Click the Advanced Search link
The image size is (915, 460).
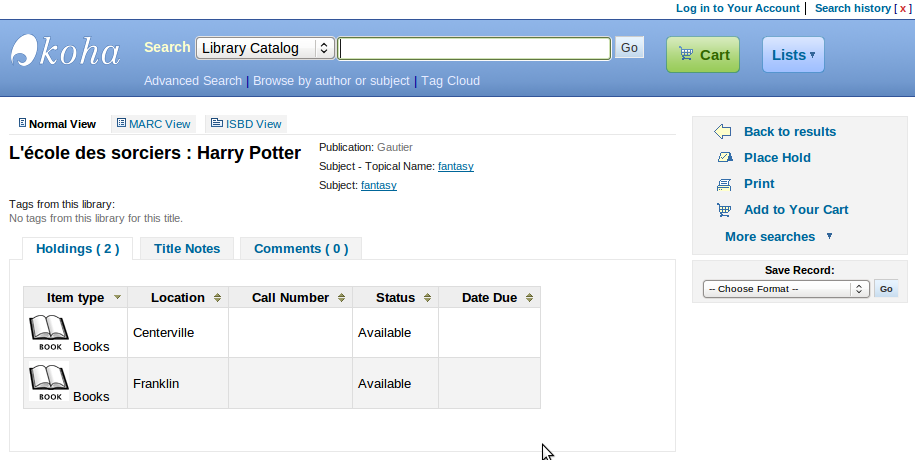click(192, 81)
